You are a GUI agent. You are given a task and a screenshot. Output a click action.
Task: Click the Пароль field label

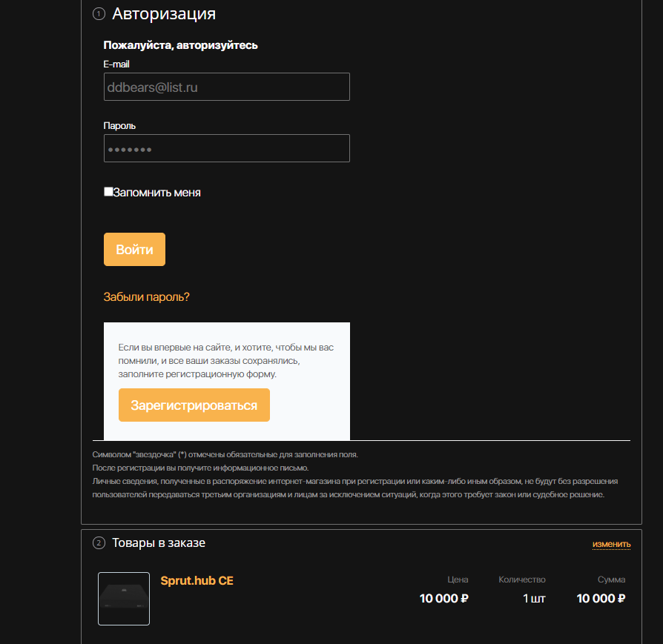[119, 126]
